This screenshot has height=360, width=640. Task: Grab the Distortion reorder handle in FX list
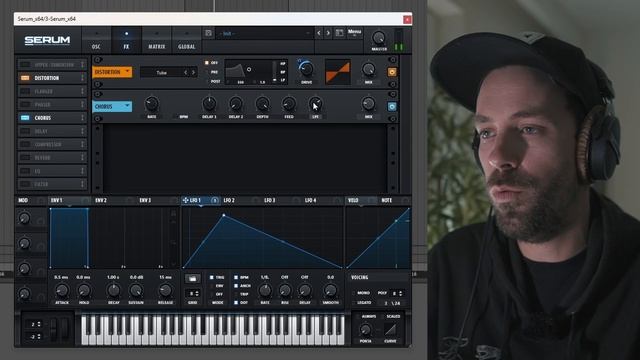pos(82,78)
